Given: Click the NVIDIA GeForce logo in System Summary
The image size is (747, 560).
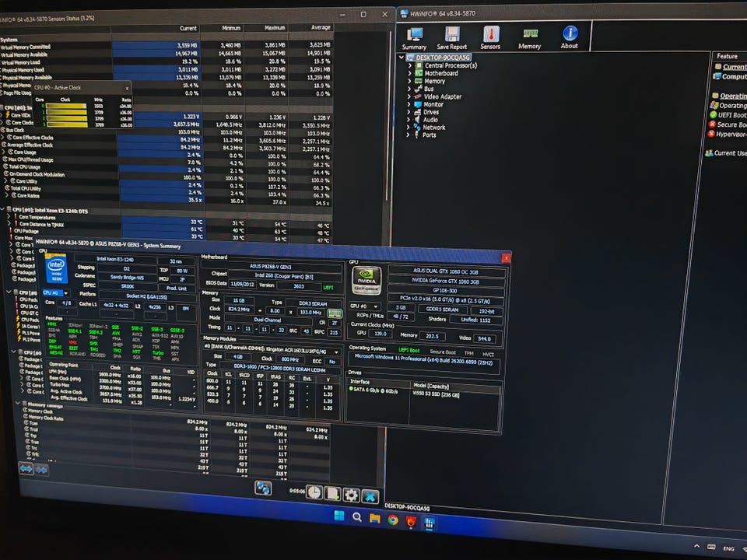Looking at the screenshot, I should (x=366, y=280).
